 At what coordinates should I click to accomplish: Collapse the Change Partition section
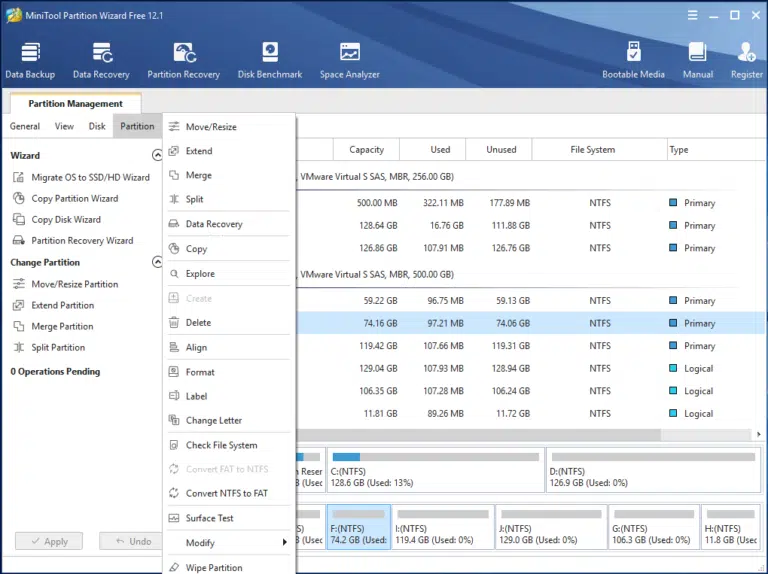157,262
